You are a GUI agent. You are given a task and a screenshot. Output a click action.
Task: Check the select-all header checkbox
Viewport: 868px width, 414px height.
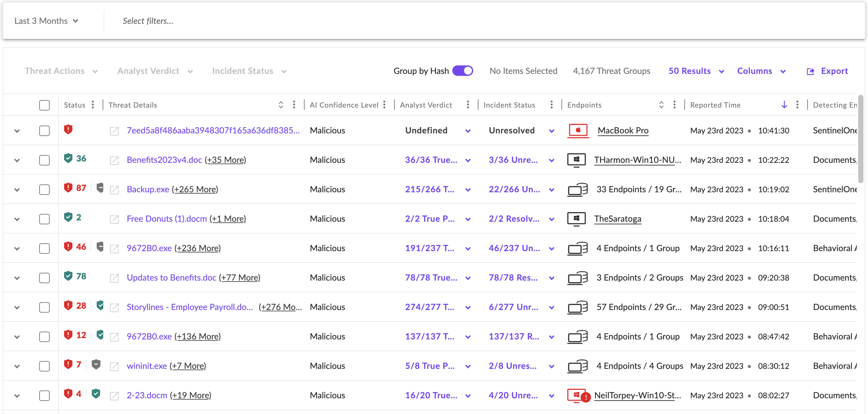coord(44,105)
